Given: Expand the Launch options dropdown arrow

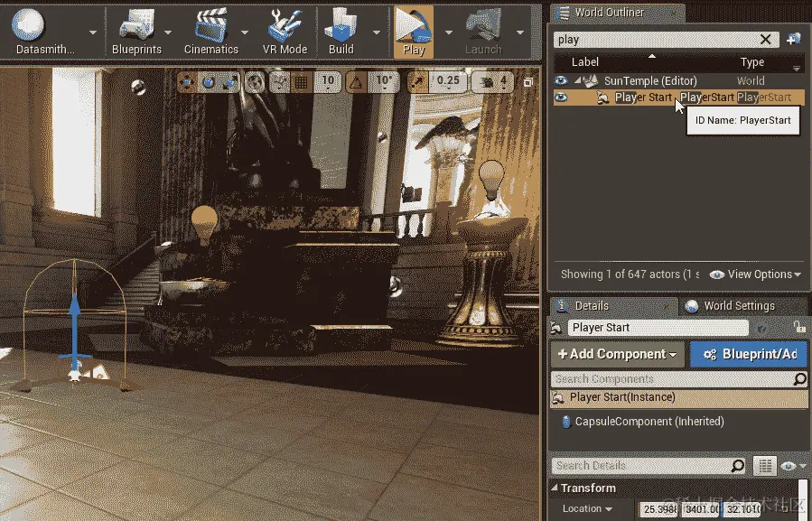Looking at the screenshot, I should point(520,33).
